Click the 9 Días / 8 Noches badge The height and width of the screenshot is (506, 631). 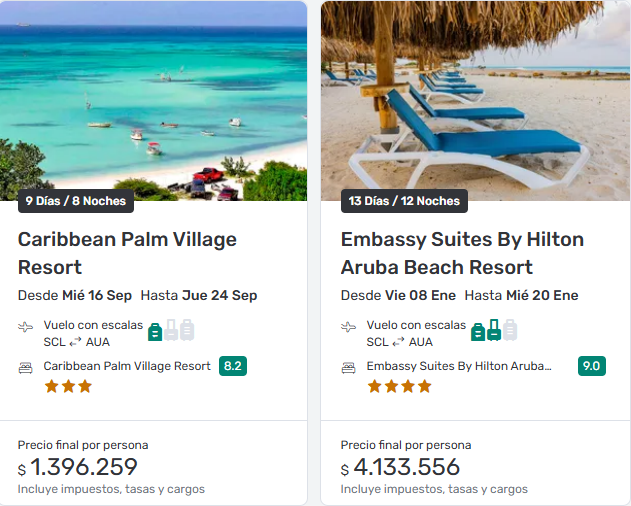(x=76, y=201)
